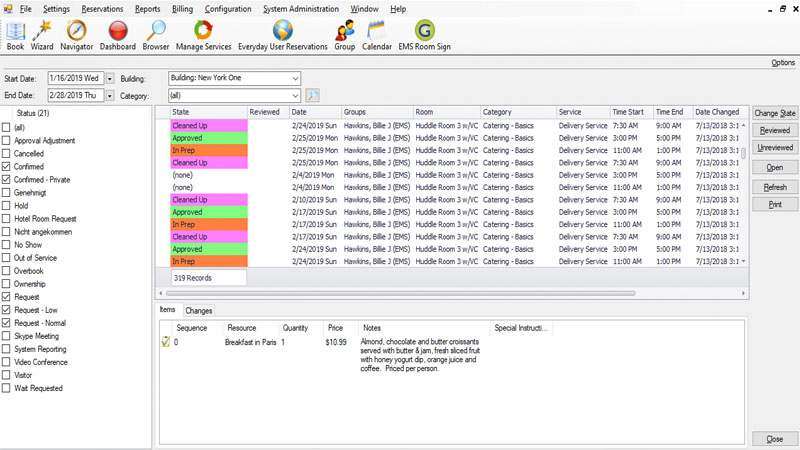Switch to the Changes tab
Screen dimensions: 800x450
[x=198, y=310]
